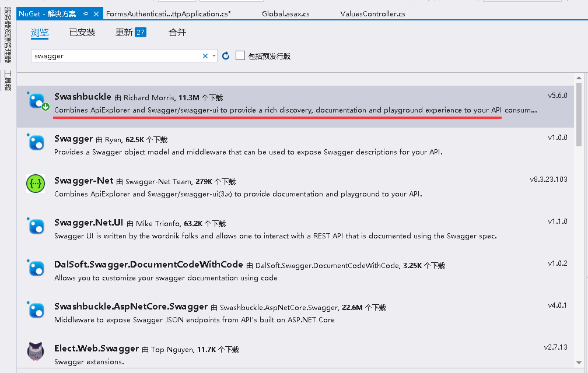The height and width of the screenshot is (373, 588).
Task: Click the Swagger package icon by Ryan
Action: tap(36, 142)
